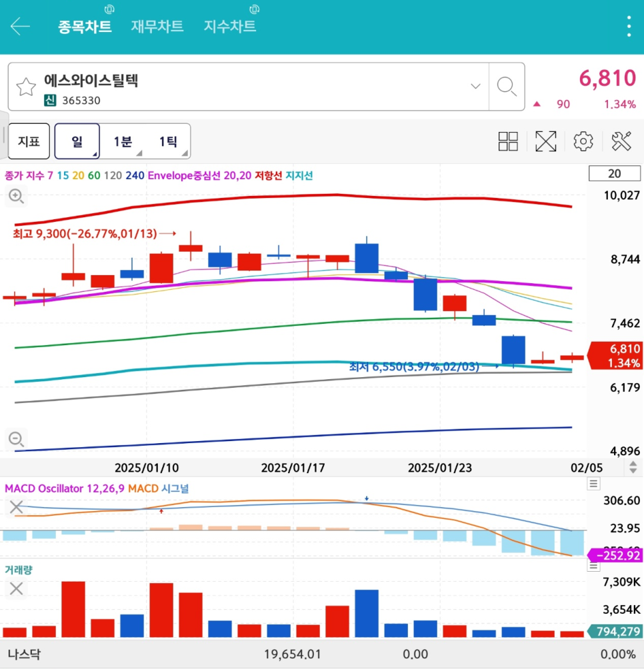Screen dimensions: 644x669
Task: Tap the 1.34% change rate at top
Action: tap(620, 105)
